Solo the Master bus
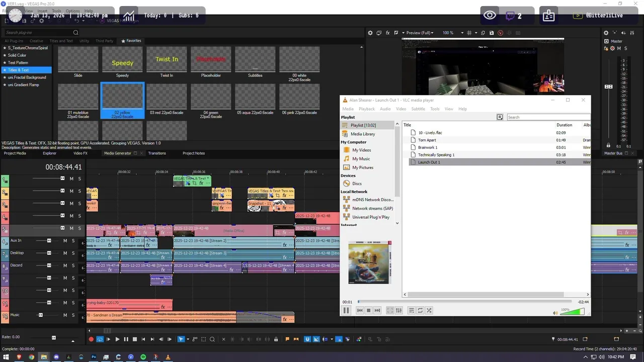This screenshot has width=644, height=362. (x=626, y=48)
